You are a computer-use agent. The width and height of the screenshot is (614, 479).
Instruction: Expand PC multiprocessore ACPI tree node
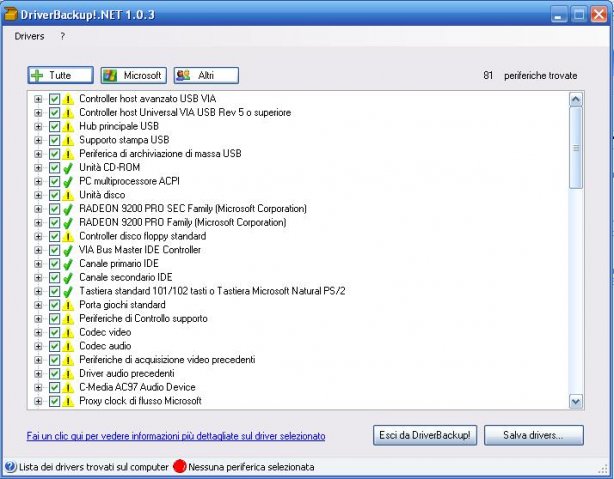38,181
